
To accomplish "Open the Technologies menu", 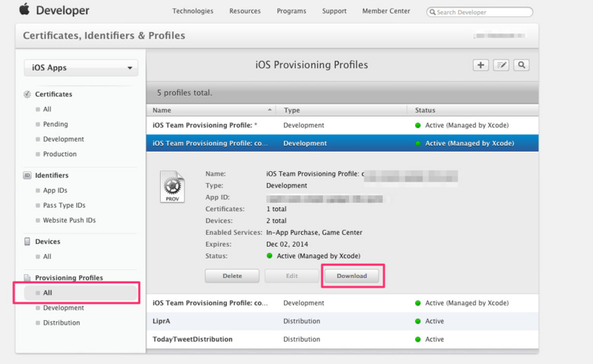I will pyautogui.click(x=193, y=11).
